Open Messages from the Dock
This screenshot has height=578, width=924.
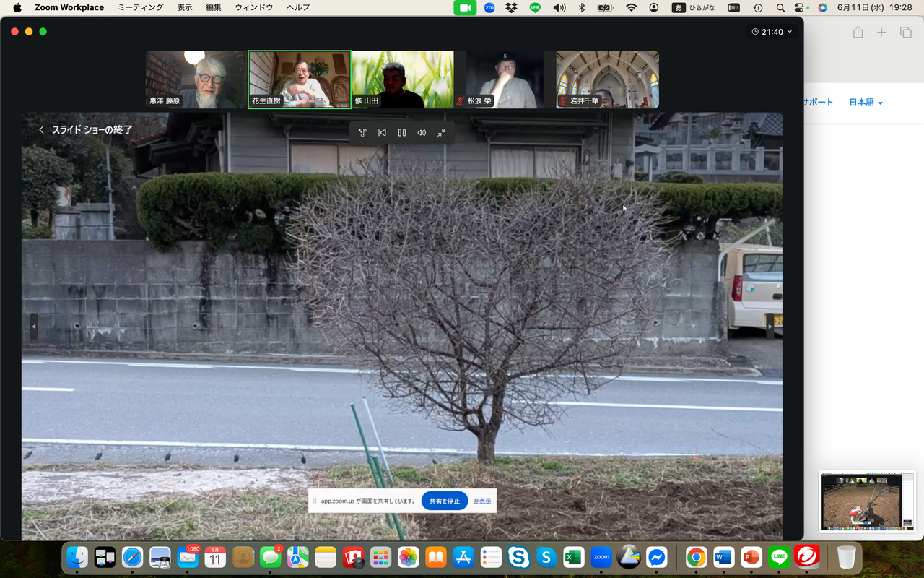click(271, 557)
